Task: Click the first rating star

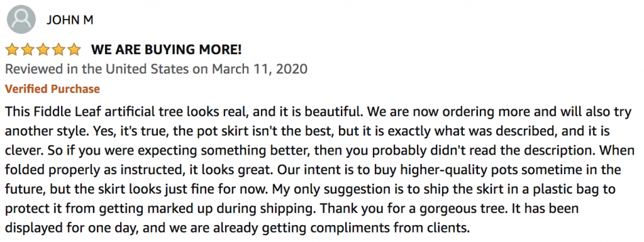Action: tap(12, 50)
